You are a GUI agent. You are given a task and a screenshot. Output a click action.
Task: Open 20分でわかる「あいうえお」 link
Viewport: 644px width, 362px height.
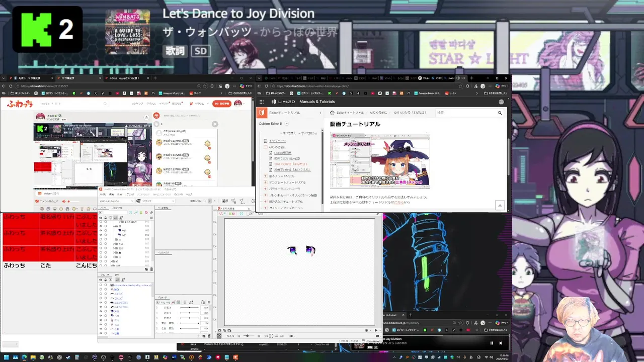[x=292, y=169]
